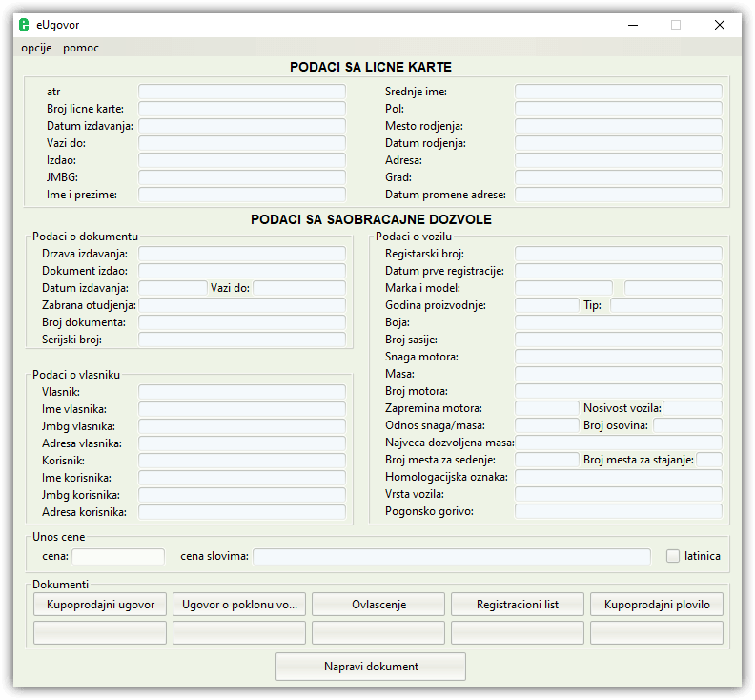The width and height of the screenshot is (755, 700).
Task: Click the Datum prve registracije field
Action: pos(619,271)
